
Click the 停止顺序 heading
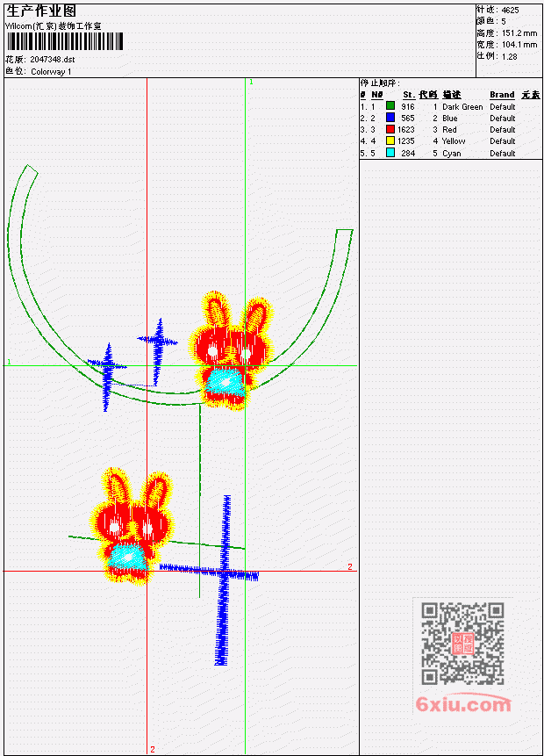[380, 83]
